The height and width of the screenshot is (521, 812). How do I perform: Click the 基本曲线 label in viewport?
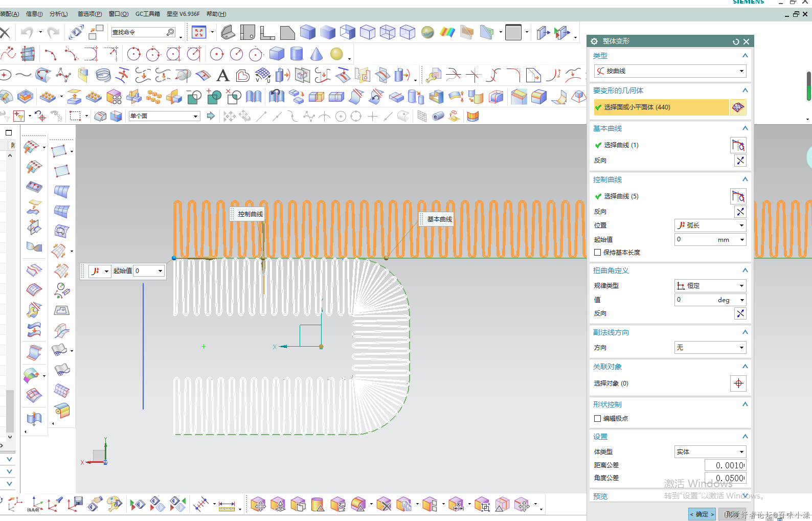pos(439,219)
